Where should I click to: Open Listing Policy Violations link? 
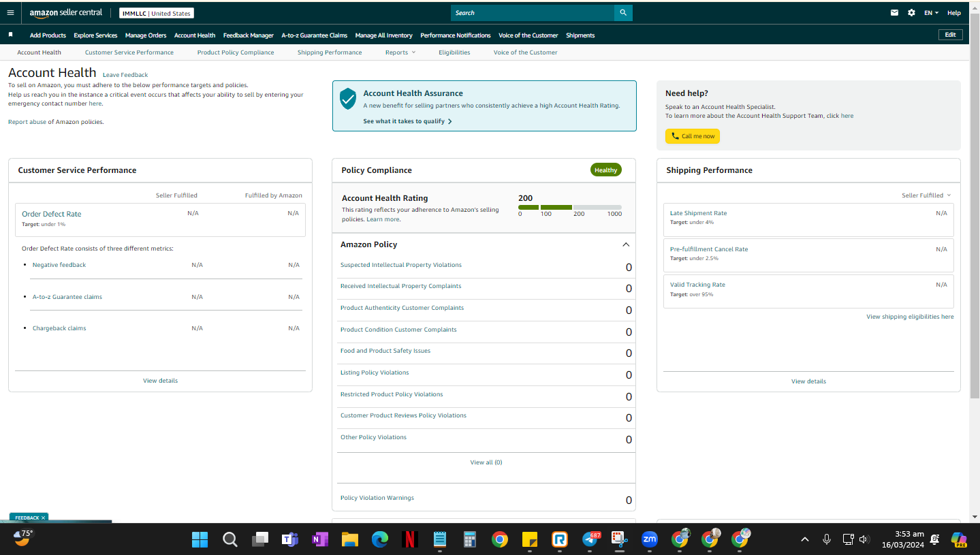375,372
